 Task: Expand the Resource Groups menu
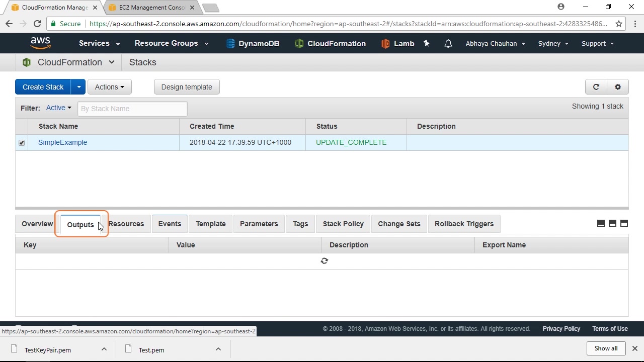point(172,43)
